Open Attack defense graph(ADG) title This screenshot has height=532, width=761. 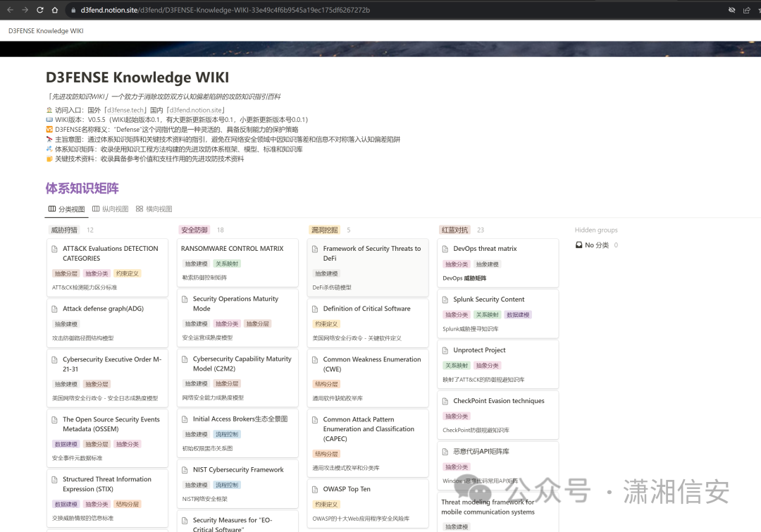click(x=103, y=309)
